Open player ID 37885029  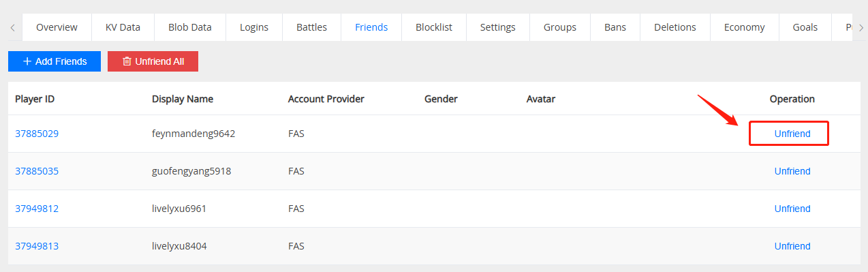pos(37,134)
